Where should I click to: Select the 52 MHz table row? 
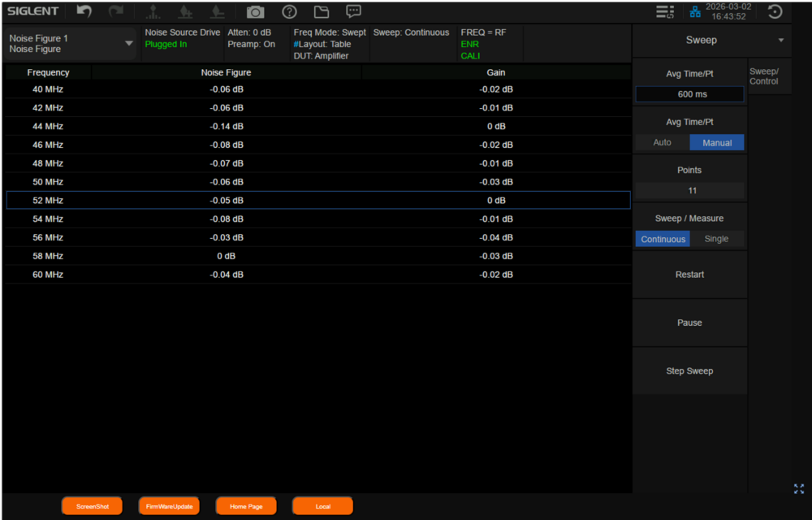pos(317,200)
